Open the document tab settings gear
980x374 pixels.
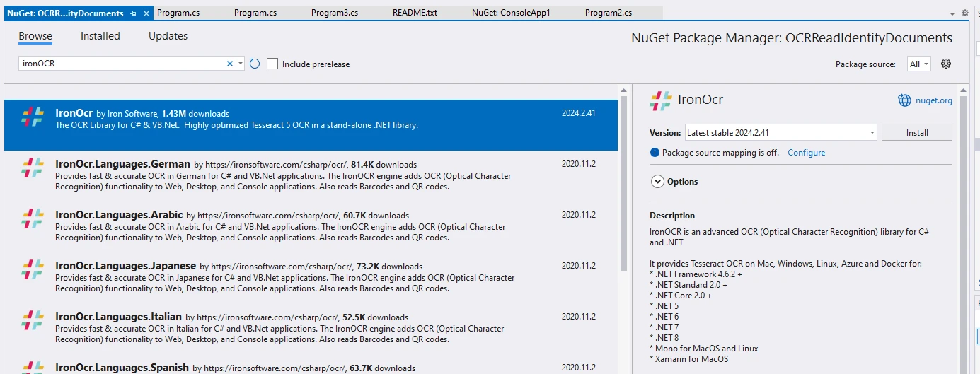click(965, 13)
